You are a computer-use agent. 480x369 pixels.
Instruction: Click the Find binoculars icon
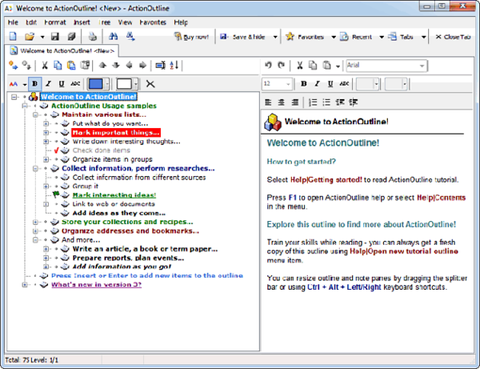point(113,36)
